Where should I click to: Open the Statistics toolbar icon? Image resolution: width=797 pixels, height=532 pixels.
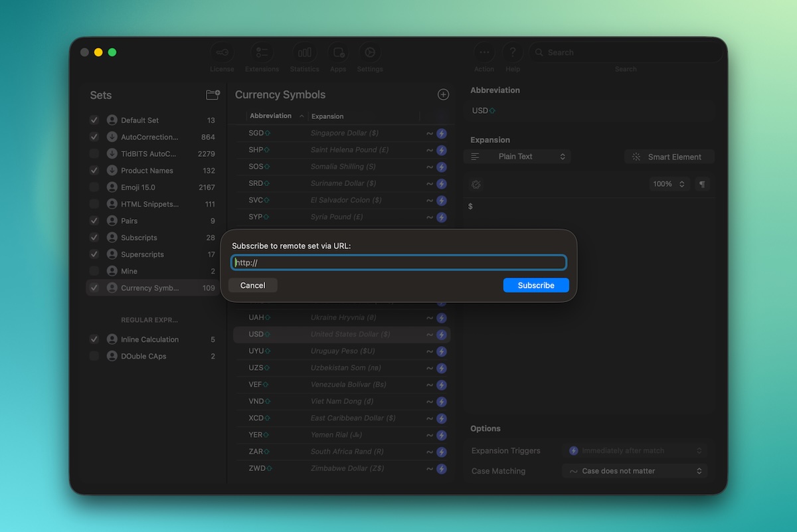point(304,53)
